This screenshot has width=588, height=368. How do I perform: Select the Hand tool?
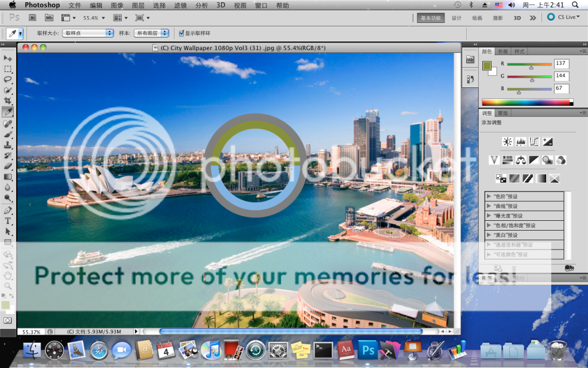point(7,275)
